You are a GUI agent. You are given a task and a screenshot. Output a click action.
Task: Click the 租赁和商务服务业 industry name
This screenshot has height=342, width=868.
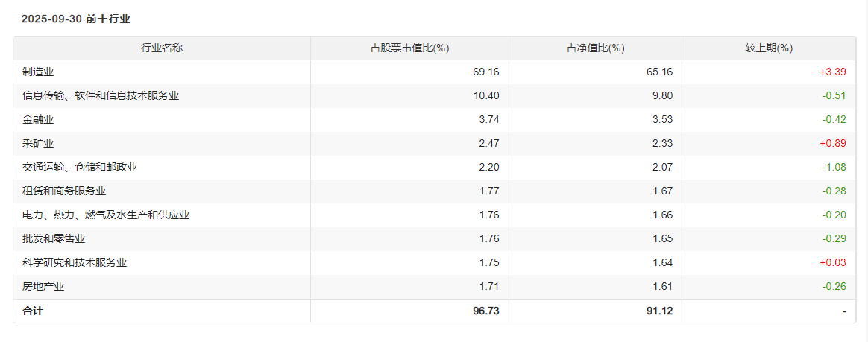[64, 191]
